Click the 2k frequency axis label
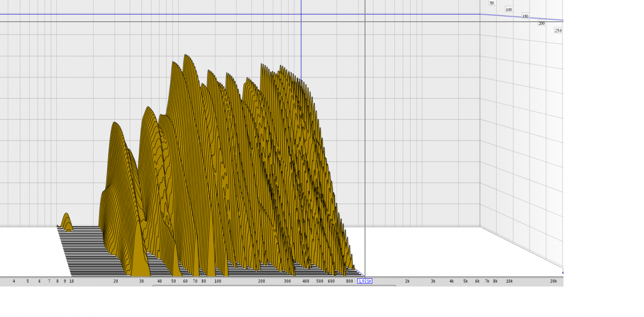 (408, 281)
